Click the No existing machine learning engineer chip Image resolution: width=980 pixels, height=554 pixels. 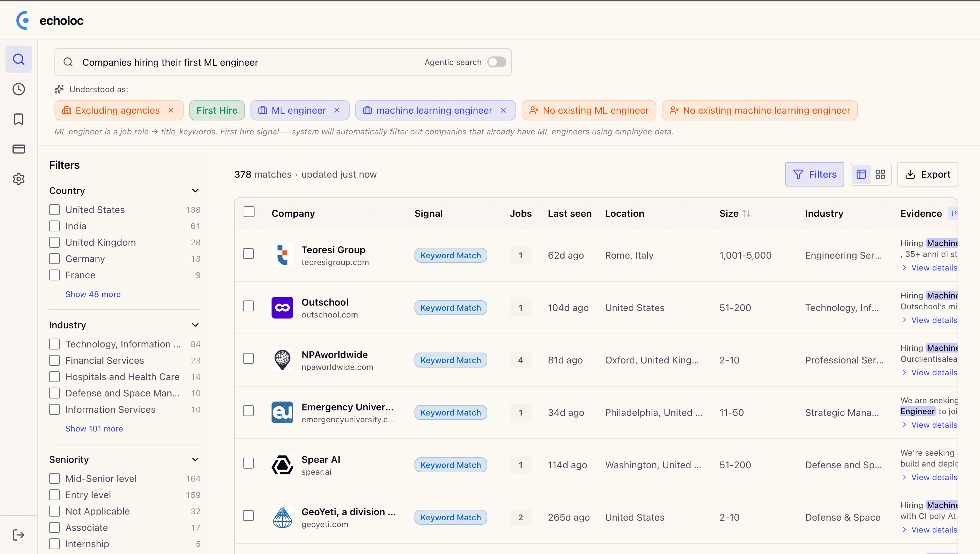759,110
